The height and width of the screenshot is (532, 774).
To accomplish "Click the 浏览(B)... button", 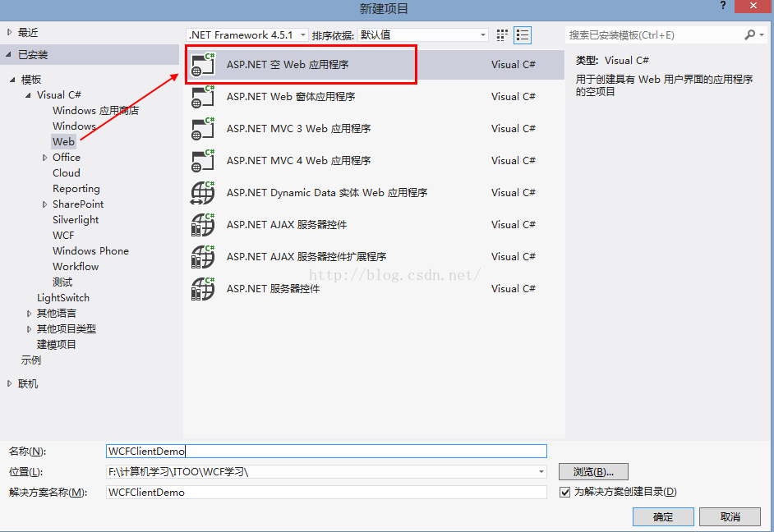I will tap(593, 472).
